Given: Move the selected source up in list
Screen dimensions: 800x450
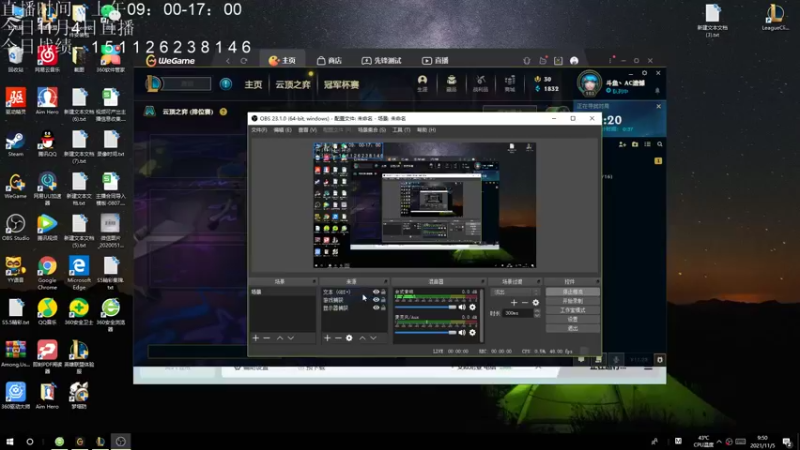Looking at the screenshot, I should tap(362, 338).
